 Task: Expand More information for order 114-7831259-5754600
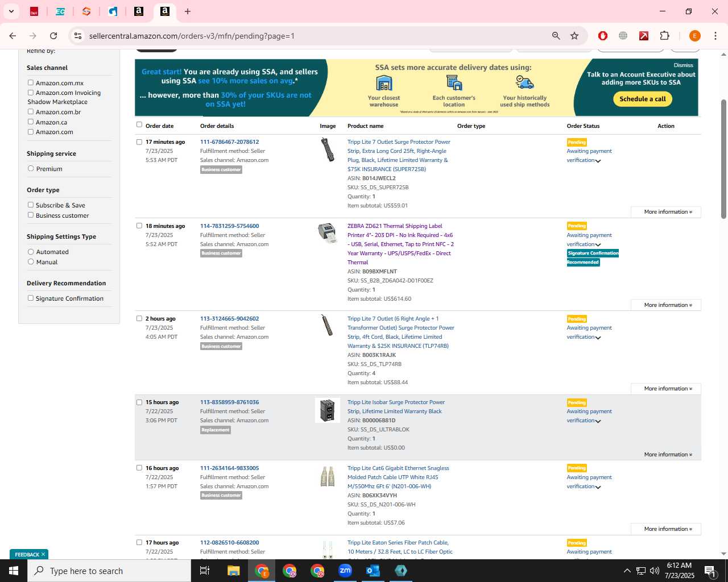coord(666,305)
